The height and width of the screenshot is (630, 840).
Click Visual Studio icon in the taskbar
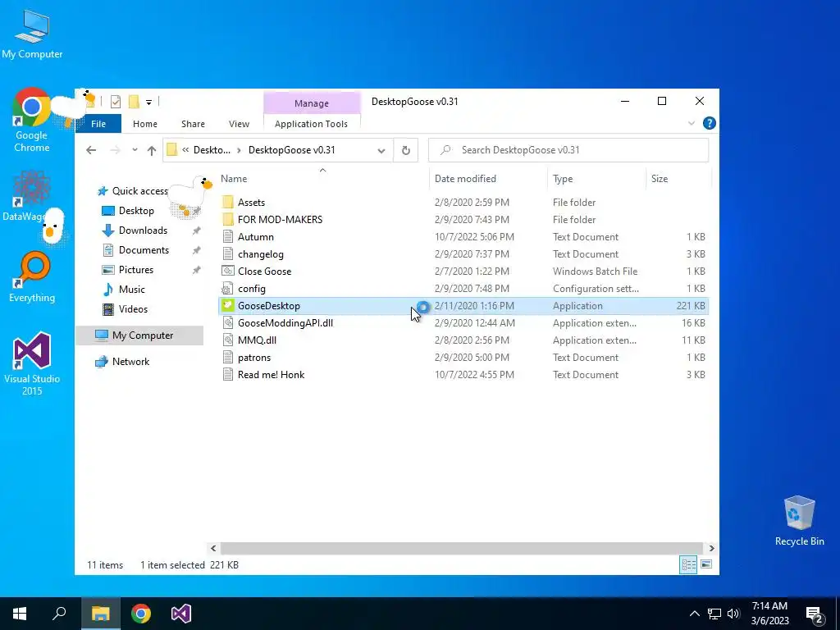click(181, 614)
